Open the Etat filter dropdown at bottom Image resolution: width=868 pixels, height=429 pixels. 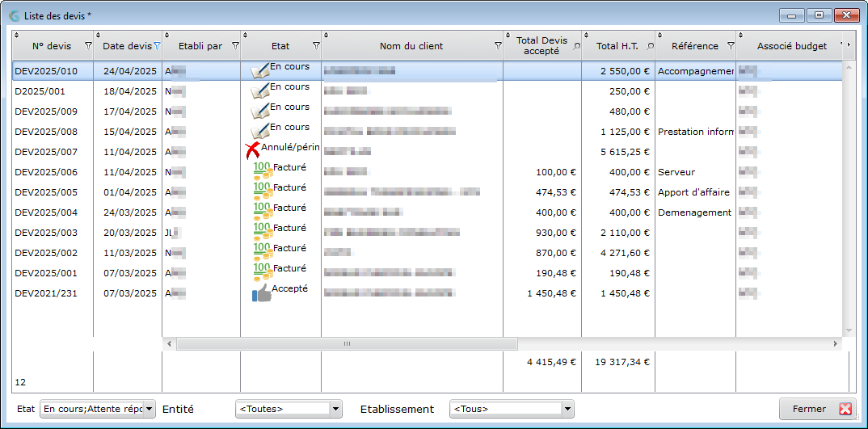click(x=150, y=409)
